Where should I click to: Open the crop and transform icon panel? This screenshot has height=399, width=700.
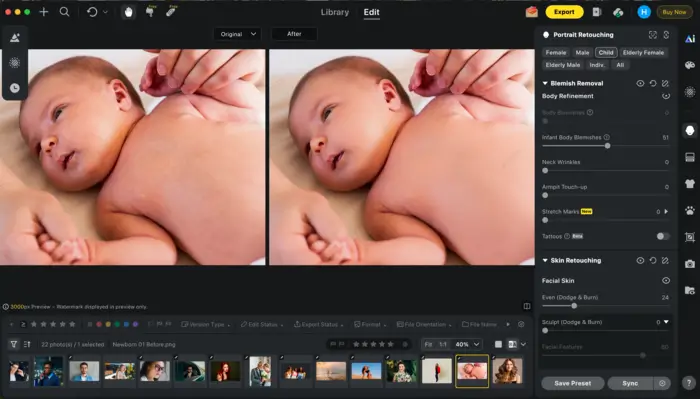[690, 237]
